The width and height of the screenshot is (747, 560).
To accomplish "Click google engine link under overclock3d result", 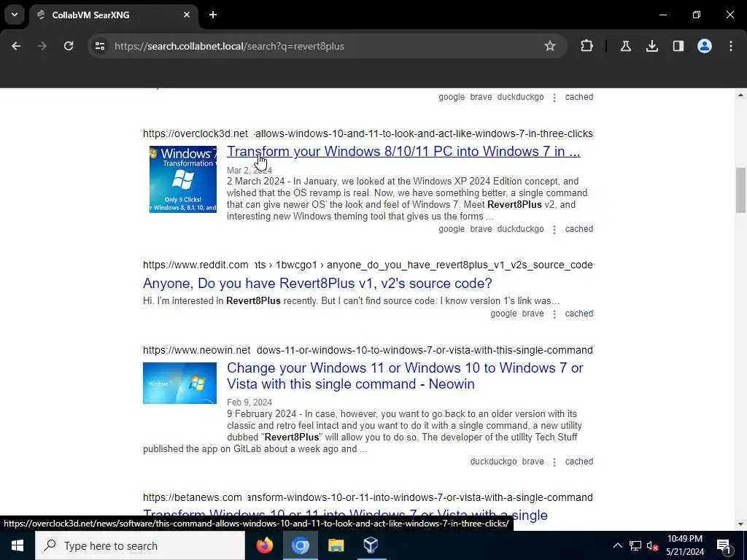I will click(x=451, y=229).
